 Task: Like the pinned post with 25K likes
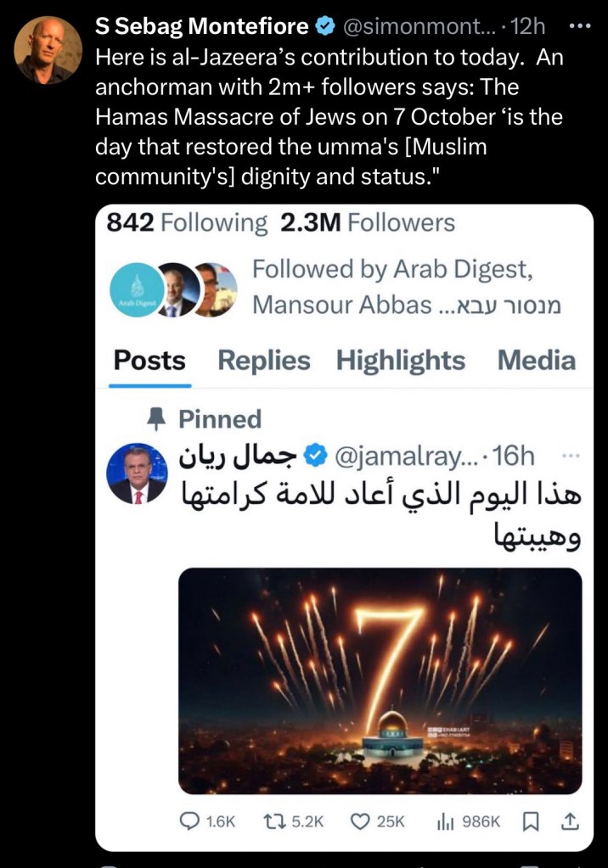tap(362, 820)
